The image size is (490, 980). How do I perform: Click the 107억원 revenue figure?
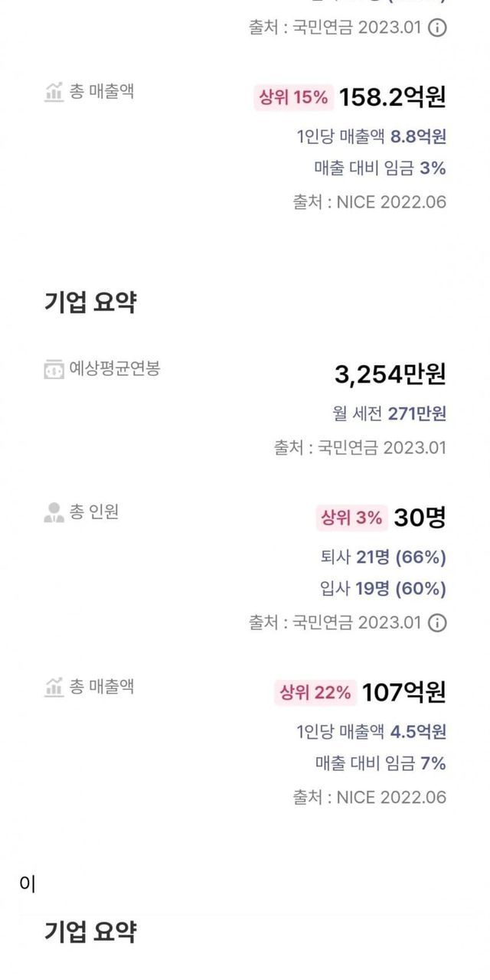pyautogui.click(x=403, y=693)
